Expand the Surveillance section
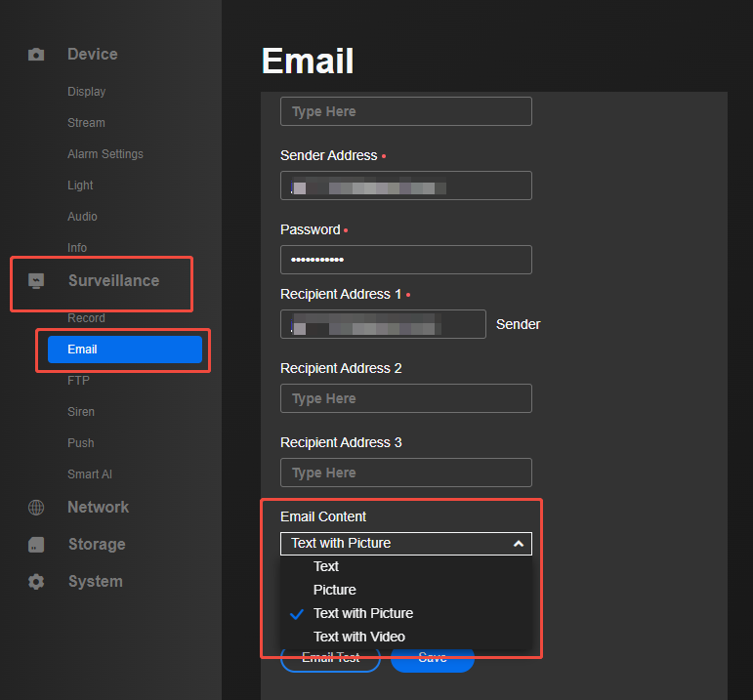753x700 pixels. click(114, 281)
